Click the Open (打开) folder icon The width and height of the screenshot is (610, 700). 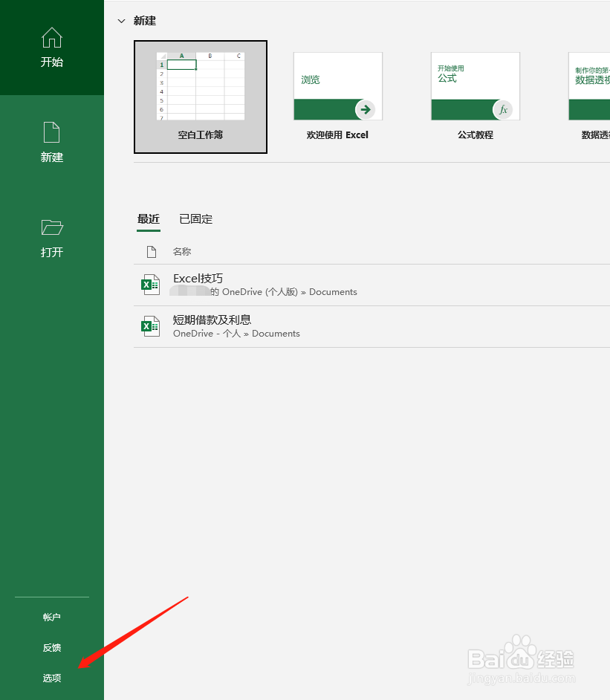click(52, 227)
